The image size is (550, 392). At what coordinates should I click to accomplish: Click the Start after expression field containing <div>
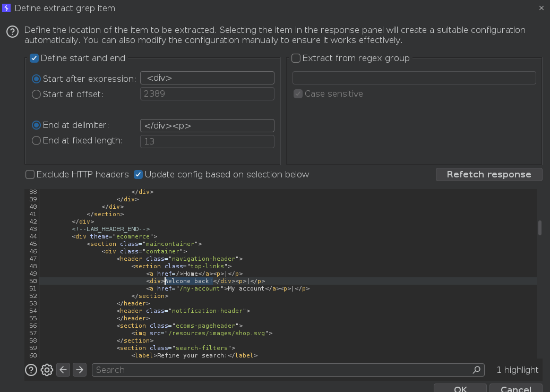point(207,78)
